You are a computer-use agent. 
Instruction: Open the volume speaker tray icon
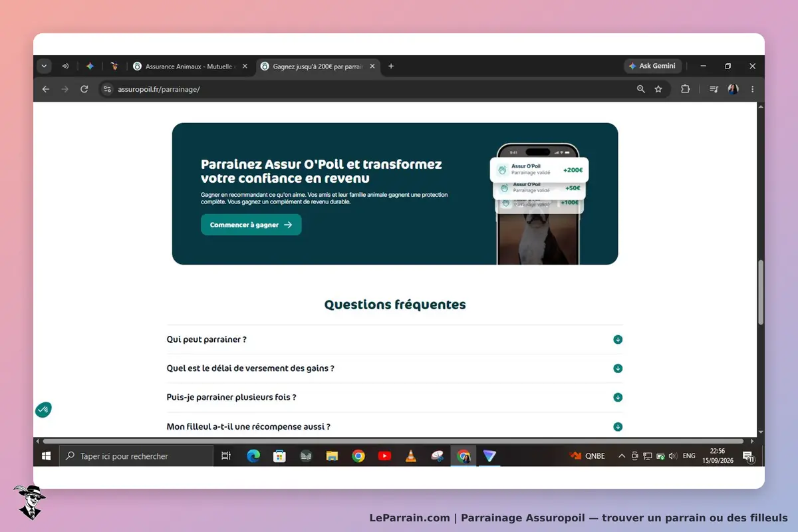672,456
